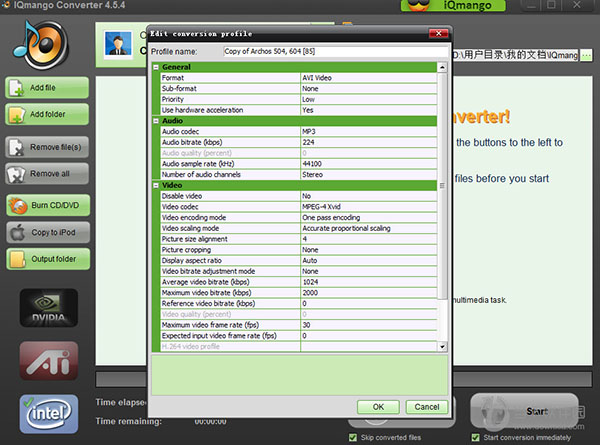
Task: Edit the Profile name field
Action: 336,51
